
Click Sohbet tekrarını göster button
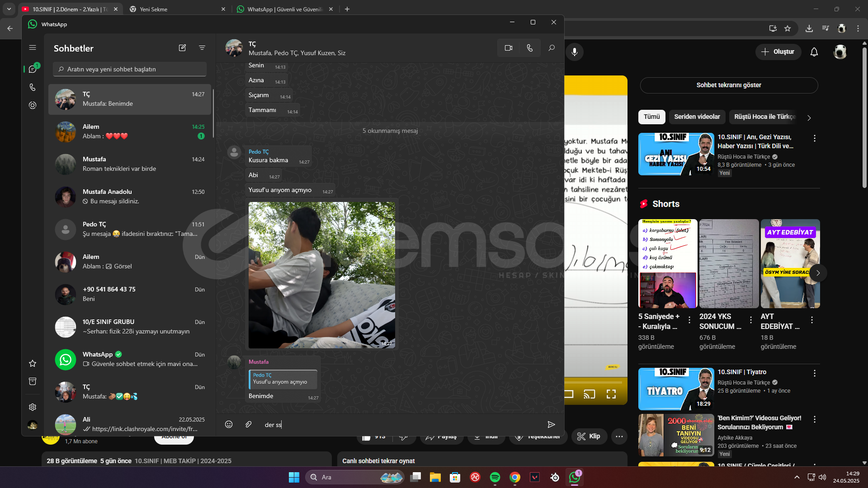pyautogui.click(x=729, y=85)
